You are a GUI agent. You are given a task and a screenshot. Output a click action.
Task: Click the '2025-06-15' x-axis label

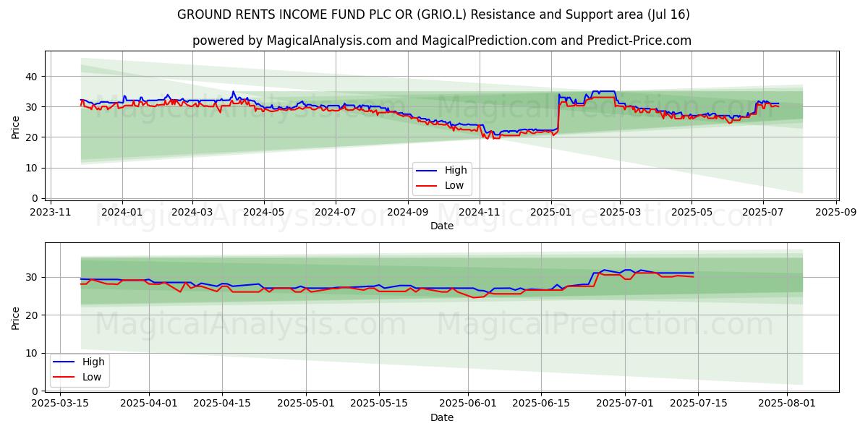click(541, 404)
